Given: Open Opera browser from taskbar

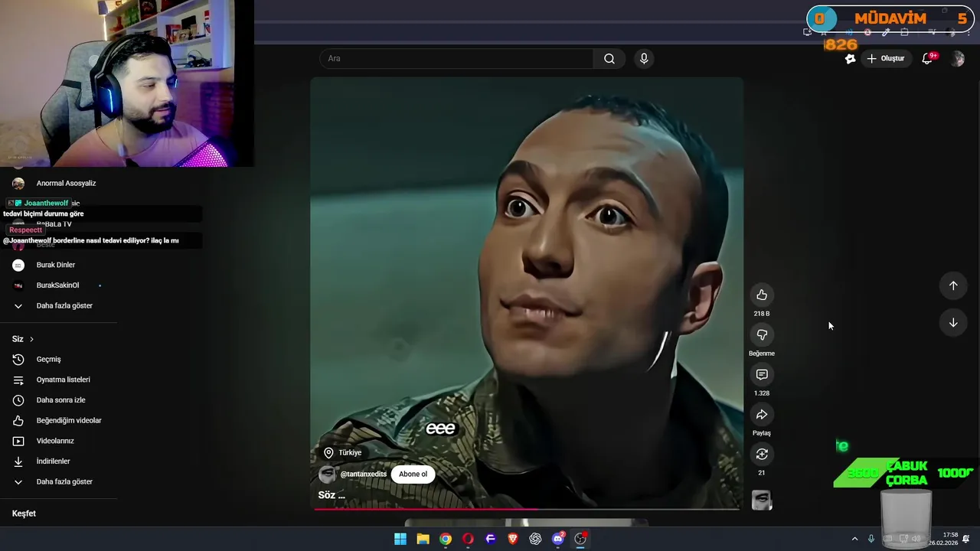Looking at the screenshot, I should [468, 539].
